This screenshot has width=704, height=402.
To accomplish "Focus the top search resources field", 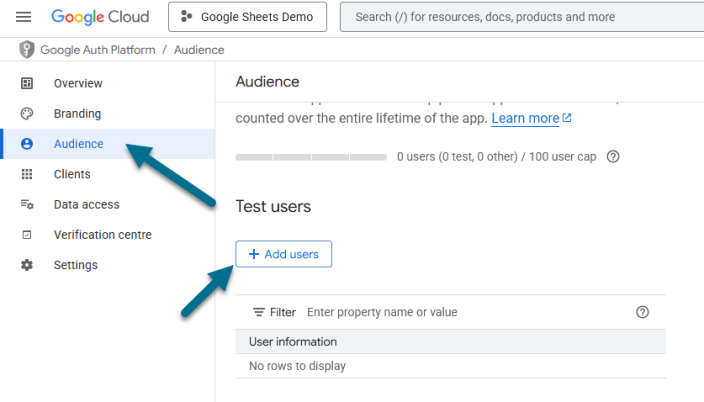I will (x=520, y=17).
